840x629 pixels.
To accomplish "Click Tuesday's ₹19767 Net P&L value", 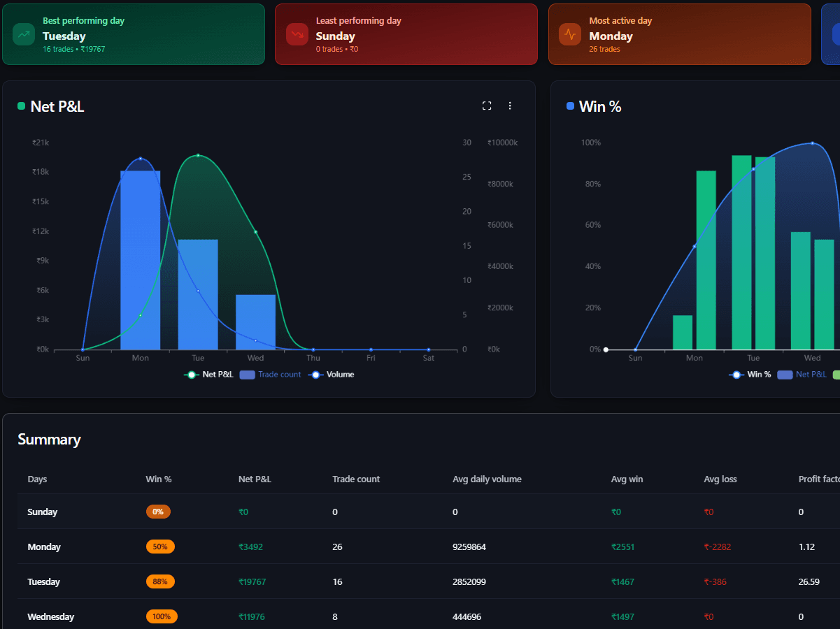I will tap(251, 581).
